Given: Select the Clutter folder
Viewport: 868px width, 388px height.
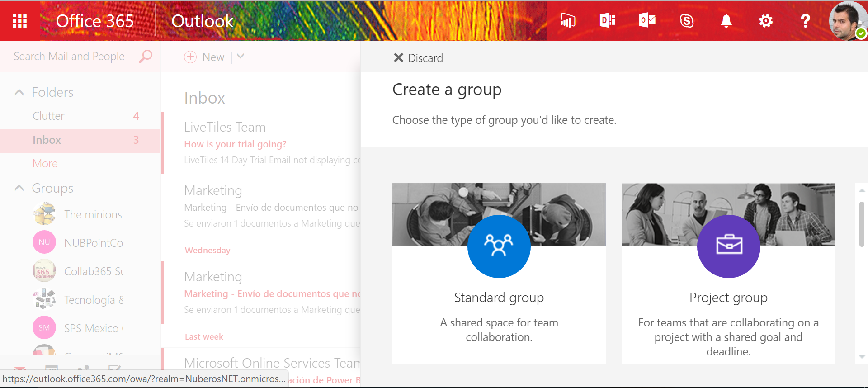Looking at the screenshot, I should pyautogui.click(x=80, y=116).
